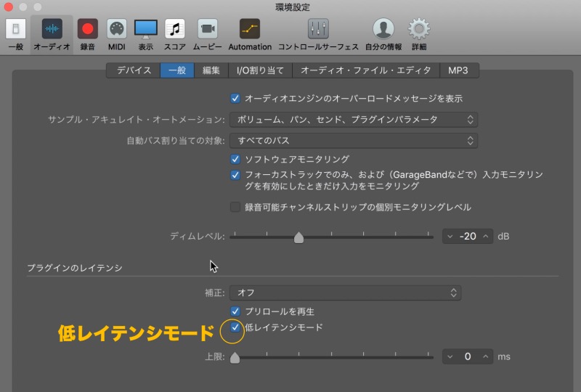
Task: Open 自動バス割り当ての対象 dropdown
Action: [354, 141]
